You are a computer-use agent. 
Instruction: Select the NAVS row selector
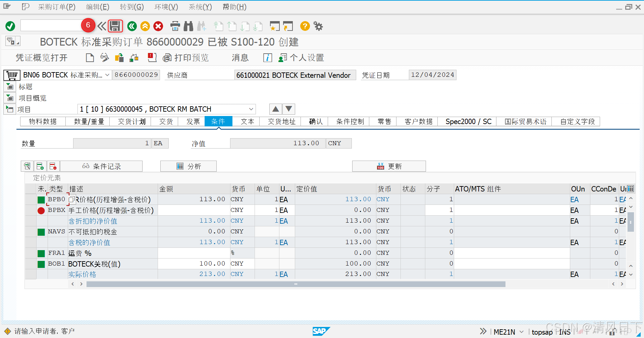(31, 232)
